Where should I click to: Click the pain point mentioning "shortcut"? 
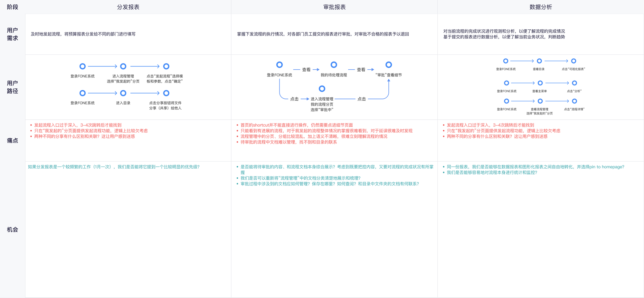(x=296, y=125)
